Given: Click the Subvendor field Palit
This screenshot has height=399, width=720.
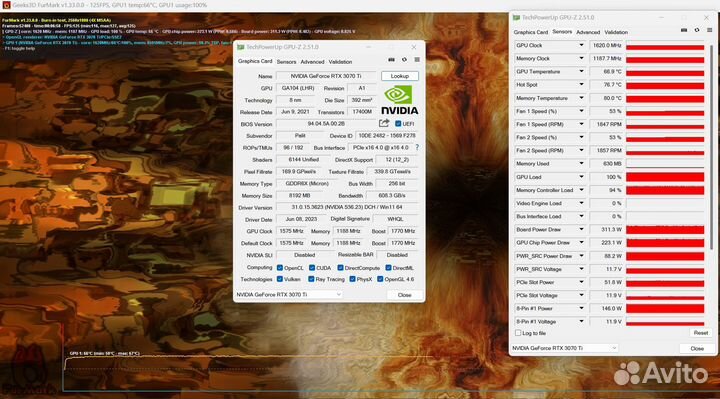Looking at the screenshot, I should click(x=300, y=135).
